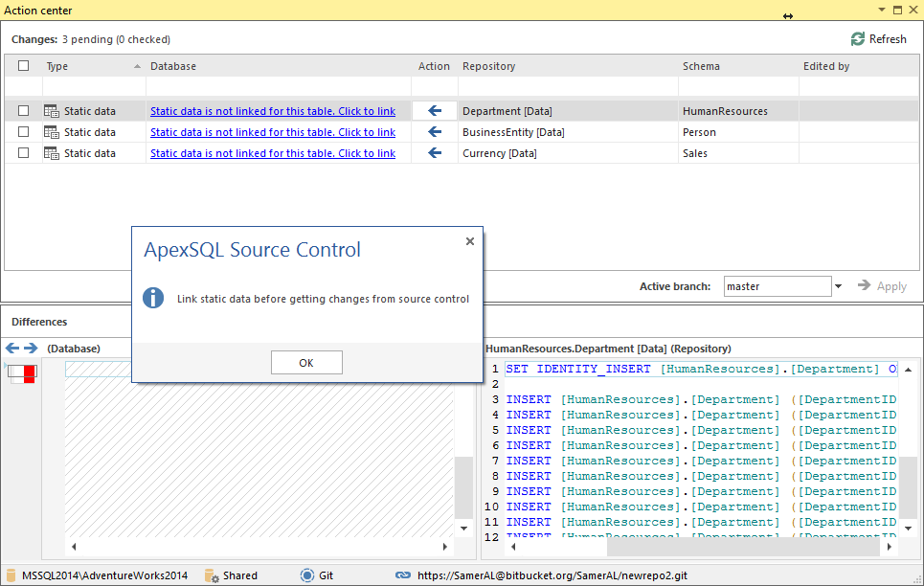Click the up arrow of repository script scrollbar
Image resolution: width=924 pixels, height=586 pixels.
(x=908, y=370)
